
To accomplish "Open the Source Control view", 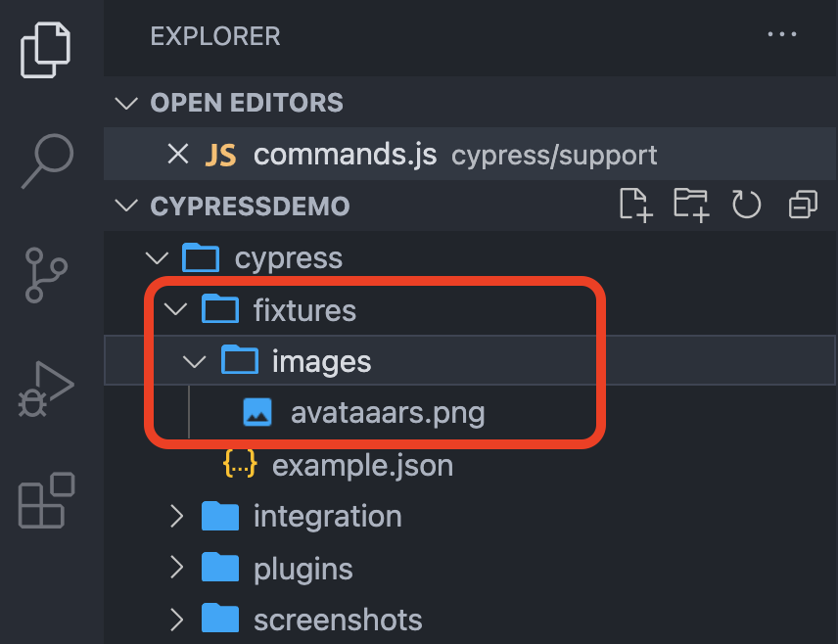I will [x=47, y=274].
